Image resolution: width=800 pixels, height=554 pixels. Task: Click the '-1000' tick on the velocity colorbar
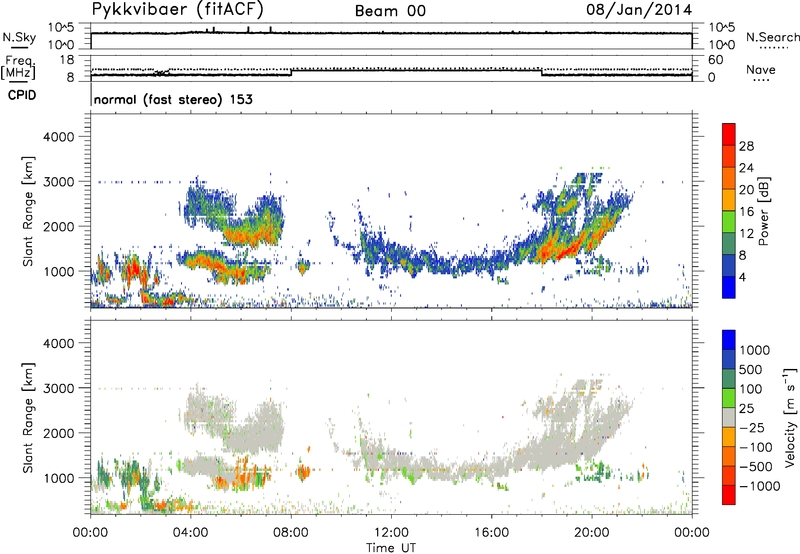(x=759, y=486)
